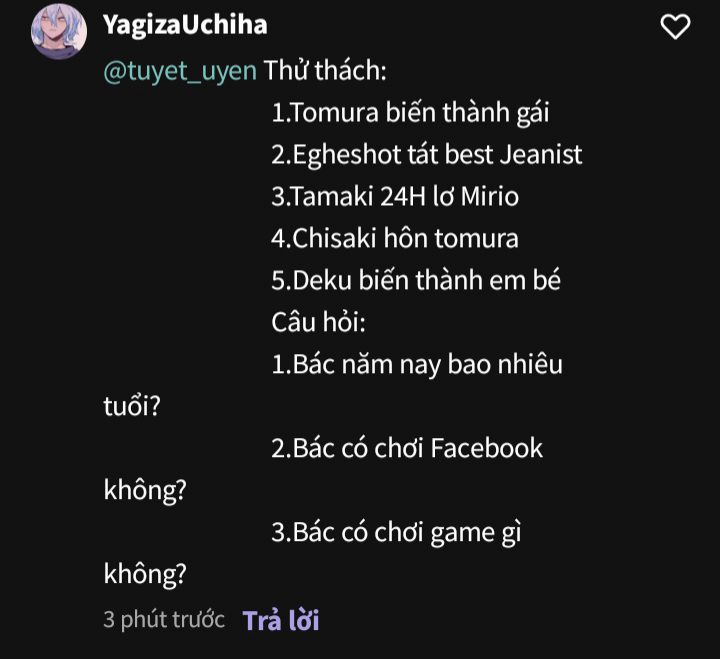Click the YagizaUchiha username
The image size is (720, 659).
pos(185,25)
